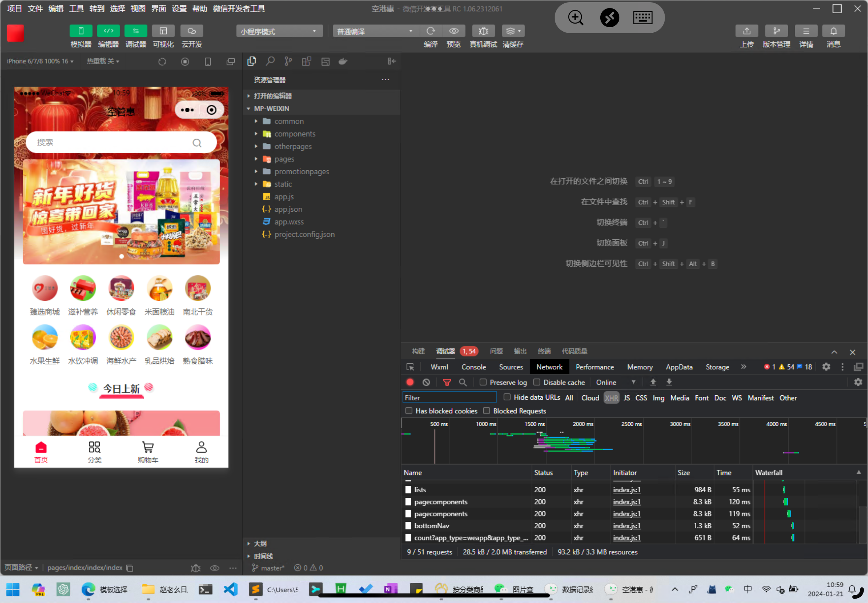Open source control branch icon in sidebar
The height and width of the screenshot is (603, 868).
(x=288, y=61)
